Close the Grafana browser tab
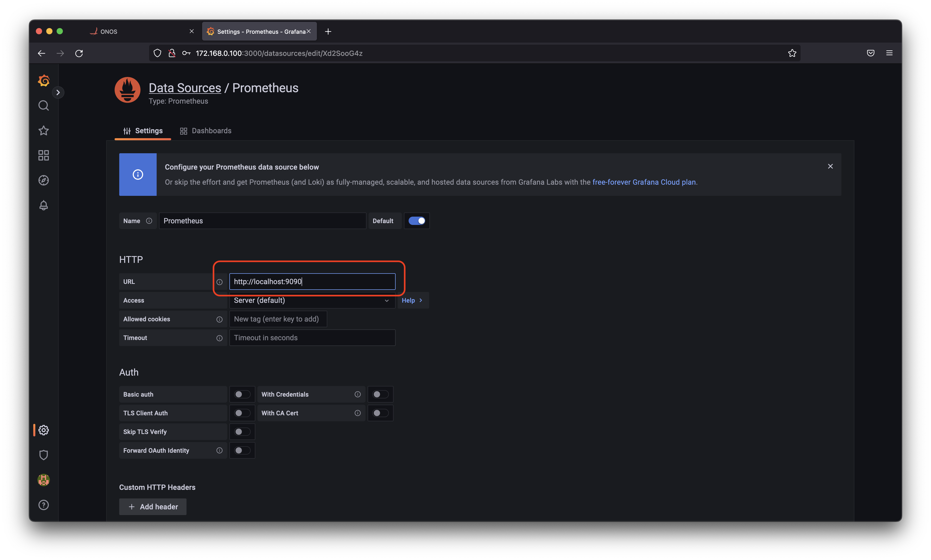The height and width of the screenshot is (560, 931). tap(309, 31)
